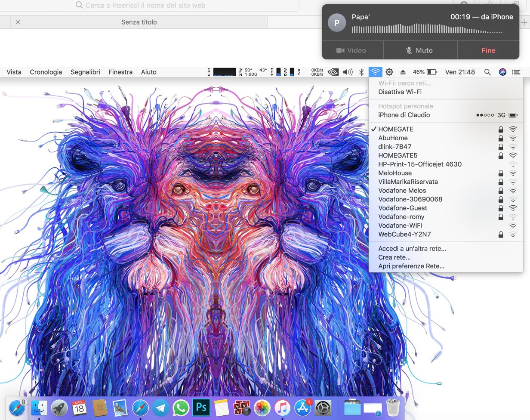
Task: Open Notification Center list icon
Action: tap(516, 72)
